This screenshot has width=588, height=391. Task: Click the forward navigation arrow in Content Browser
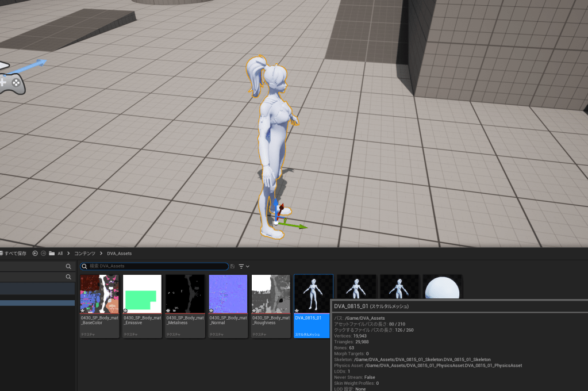coord(43,253)
